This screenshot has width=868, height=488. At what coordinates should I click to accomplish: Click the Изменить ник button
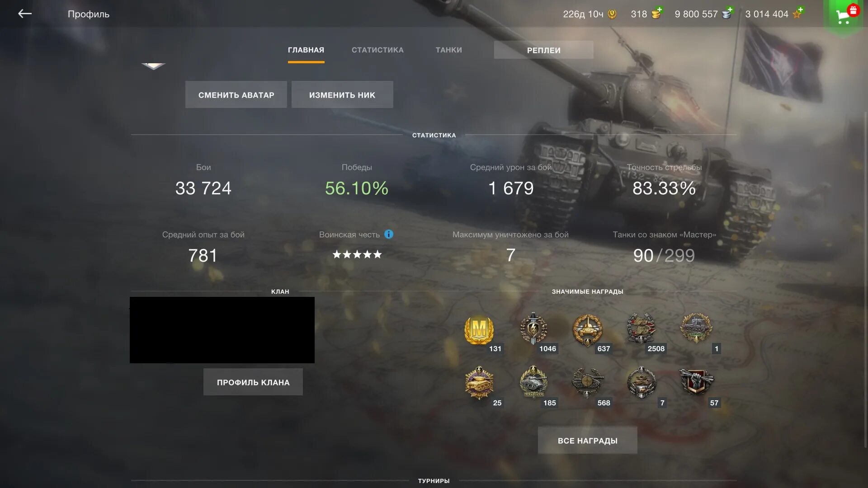coord(342,94)
